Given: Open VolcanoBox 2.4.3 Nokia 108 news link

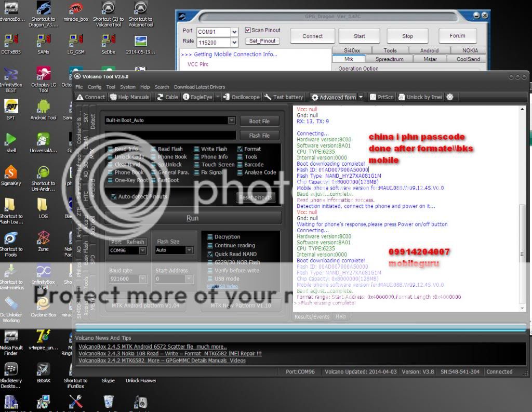Looking at the screenshot, I should pos(170,354).
